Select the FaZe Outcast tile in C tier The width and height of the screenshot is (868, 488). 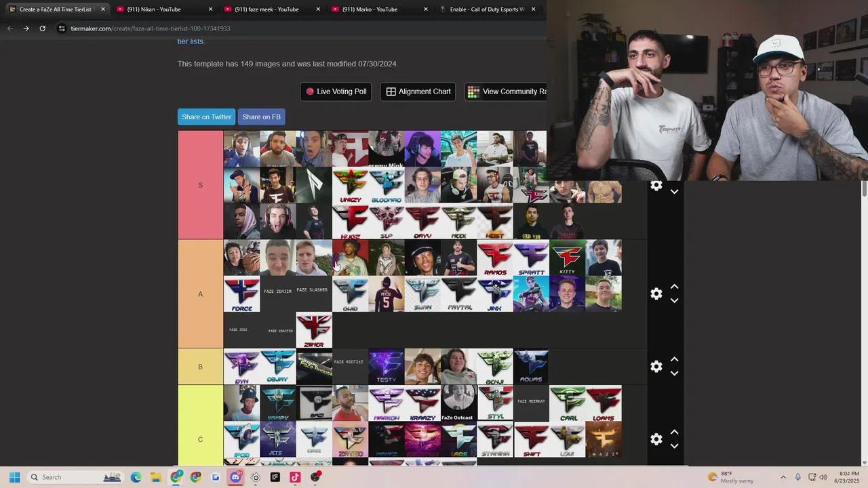pyautogui.click(x=458, y=403)
